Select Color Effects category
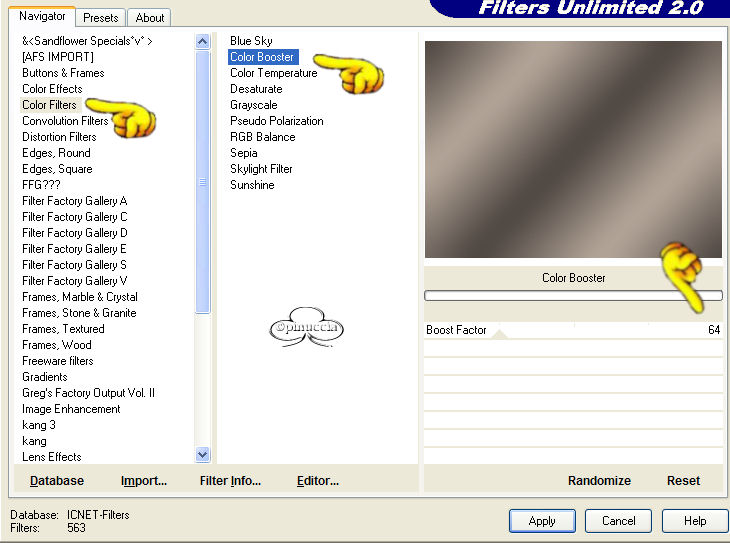The image size is (730, 543). point(52,89)
